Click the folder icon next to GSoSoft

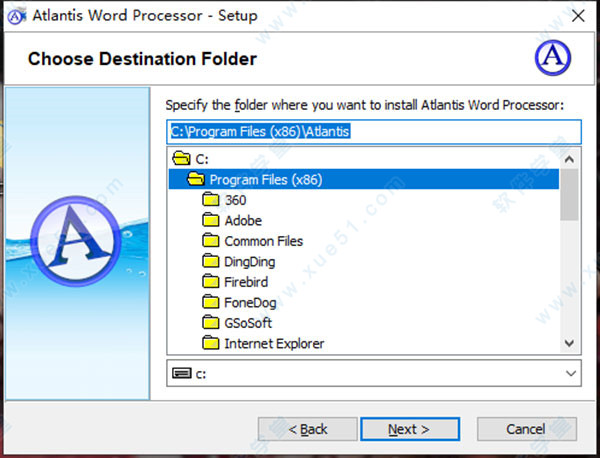[x=210, y=323]
